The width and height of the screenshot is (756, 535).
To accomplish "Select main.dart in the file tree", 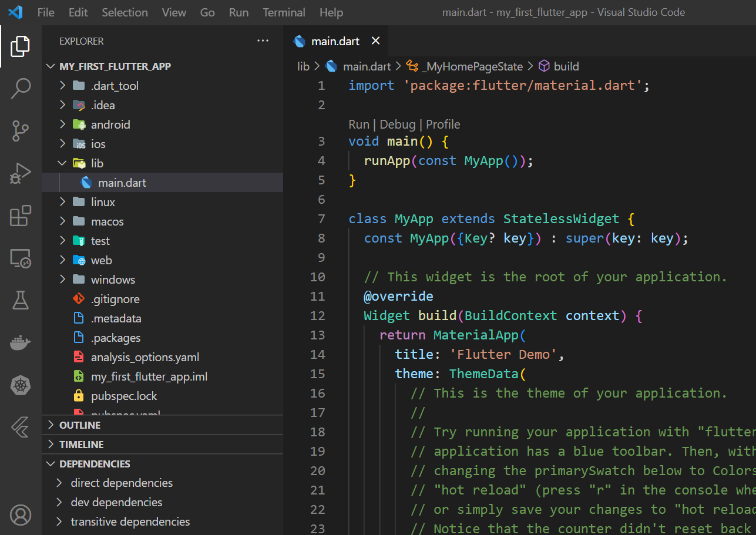I will (x=162, y=183).
